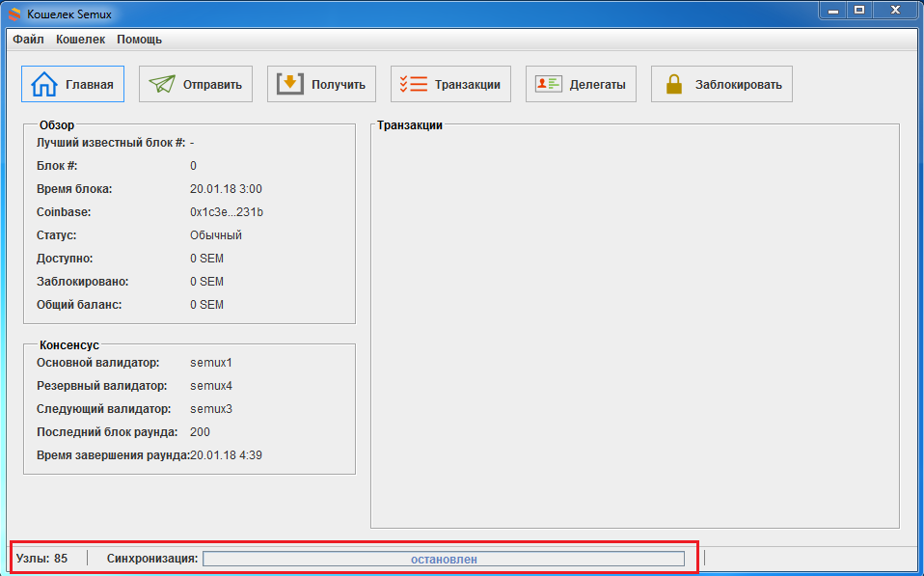Click the Следующий валидатор value semux3

click(211, 409)
